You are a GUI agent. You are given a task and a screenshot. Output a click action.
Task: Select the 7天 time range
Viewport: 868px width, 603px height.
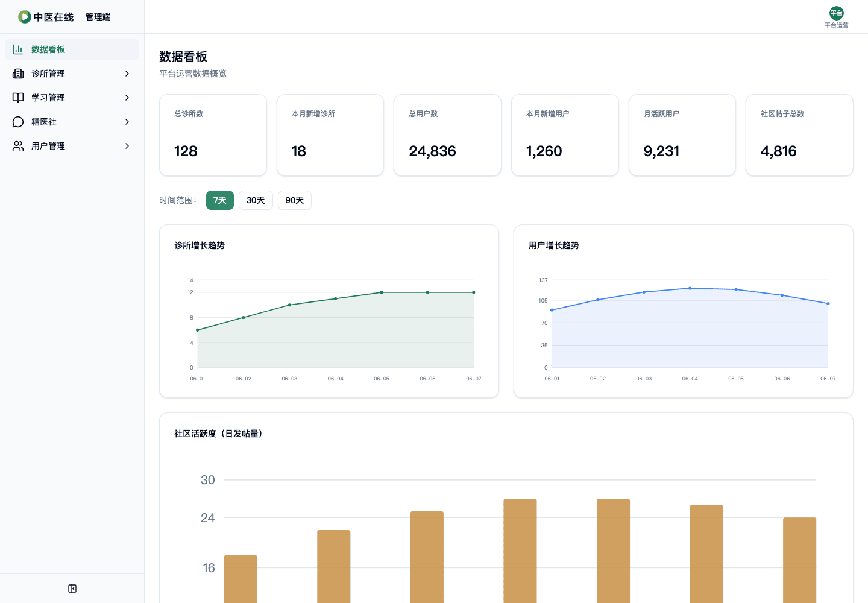click(220, 200)
